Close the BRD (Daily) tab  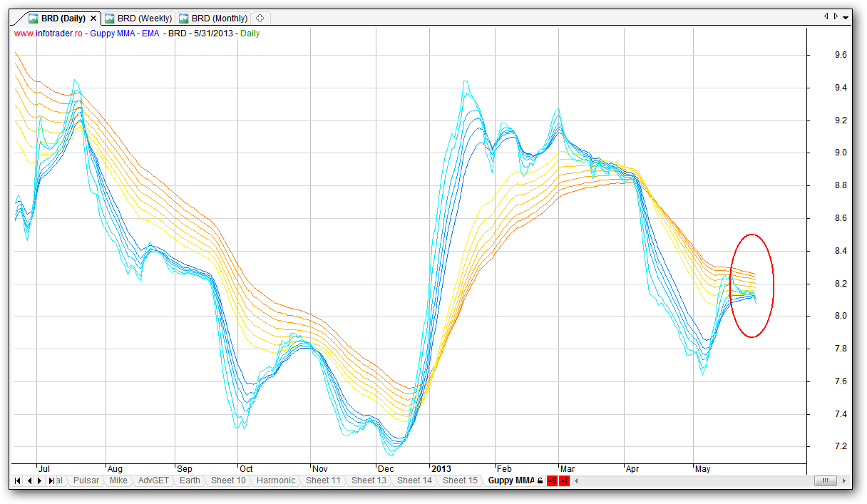tap(93, 19)
